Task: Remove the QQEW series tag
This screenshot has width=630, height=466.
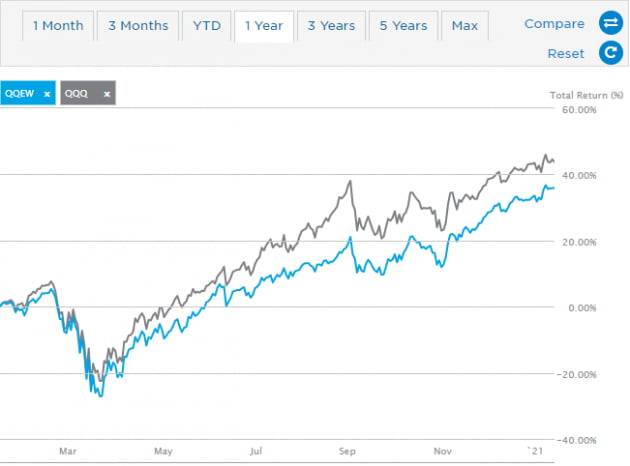Action: (x=47, y=95)
